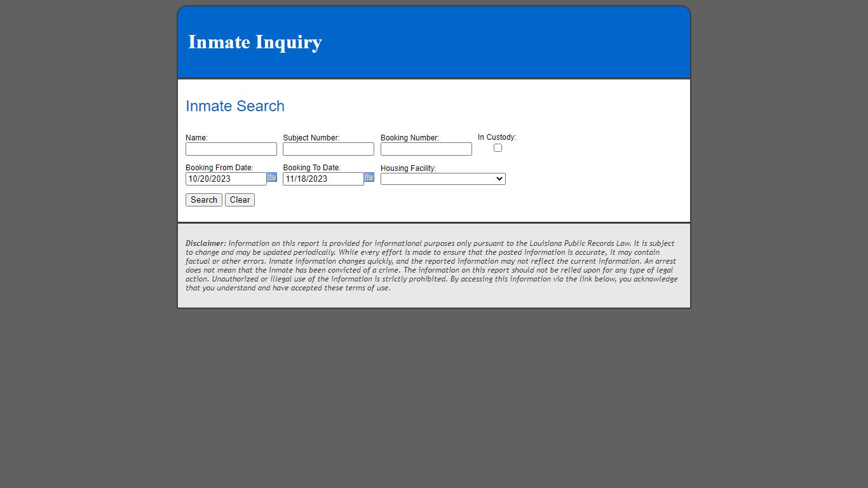This screenshot has width=868, height=488.
Task: Click the Housing Facility label
Action: (x=409, y=168)
